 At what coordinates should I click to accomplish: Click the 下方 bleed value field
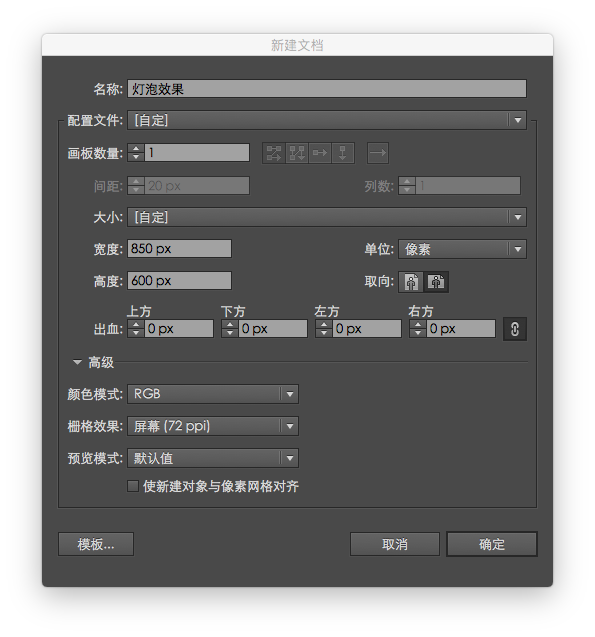273,329
